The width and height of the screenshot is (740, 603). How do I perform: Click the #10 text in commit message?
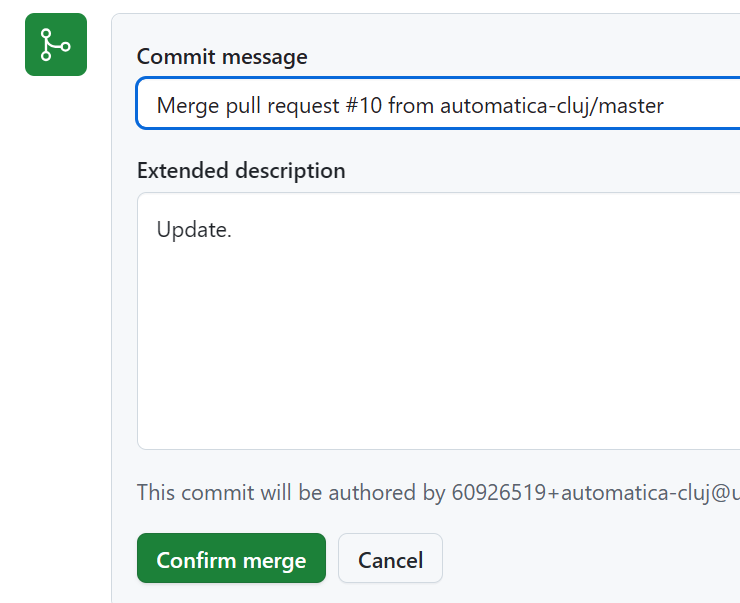pyautogui.click(x=363, y=105)
